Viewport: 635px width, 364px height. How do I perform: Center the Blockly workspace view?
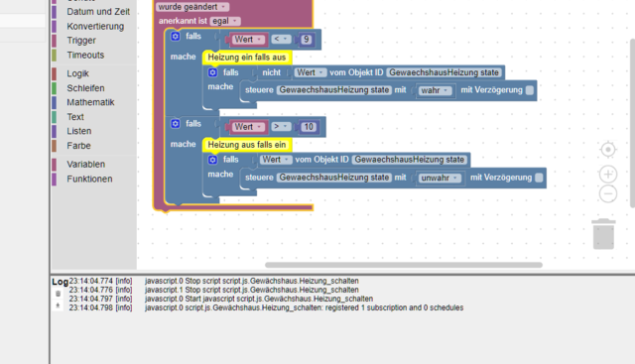coord(608,150)
